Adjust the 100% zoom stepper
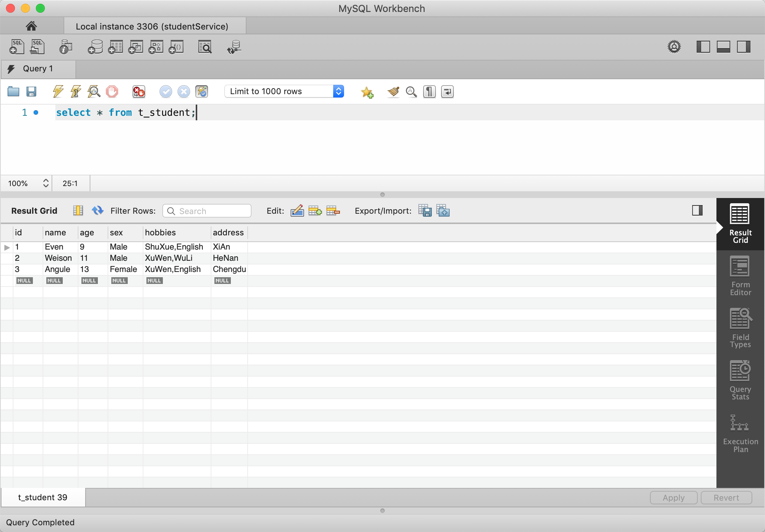Image resolution: width=765 pixels, height=532 pixels. (x=46, y=183)
